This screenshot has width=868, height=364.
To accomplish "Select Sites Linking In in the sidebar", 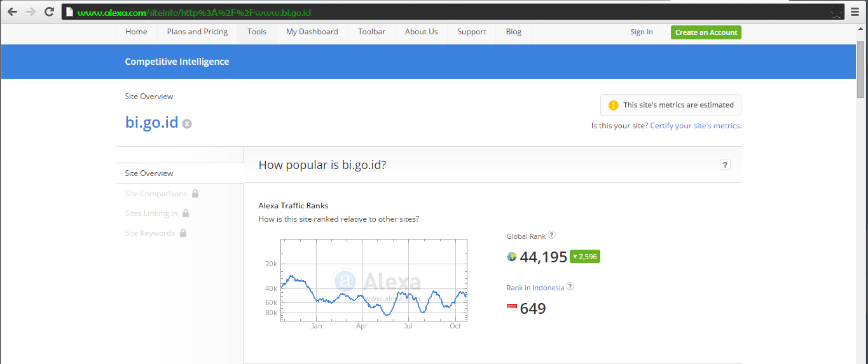I will (151, 213).
